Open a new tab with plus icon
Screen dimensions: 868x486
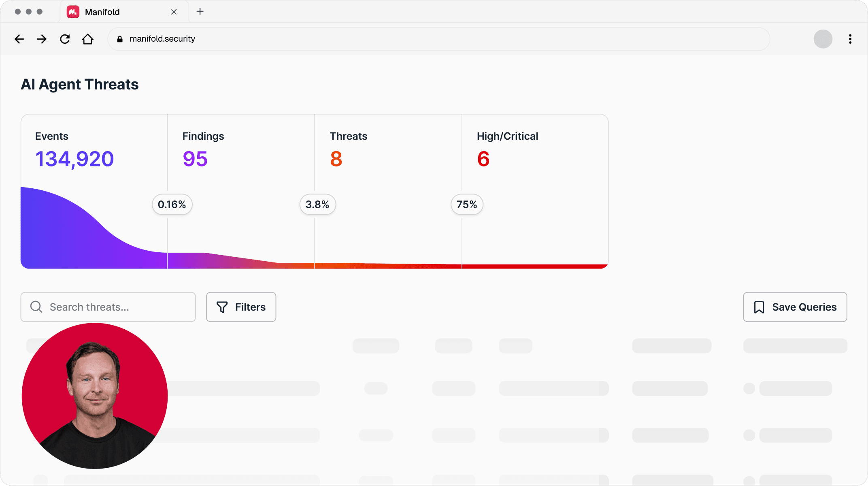click(200, 11)
